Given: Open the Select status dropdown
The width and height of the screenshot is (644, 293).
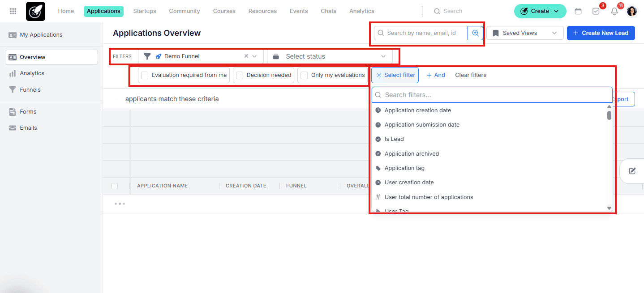Looking at the screenshot, I should (x=330, y=56).
